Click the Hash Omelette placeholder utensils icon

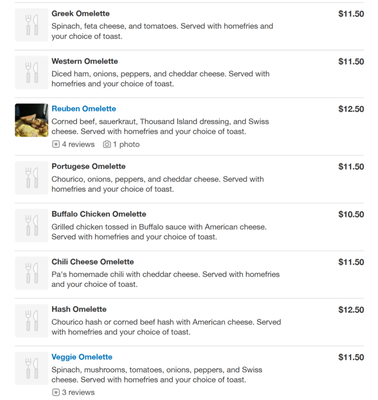point(32,321)
